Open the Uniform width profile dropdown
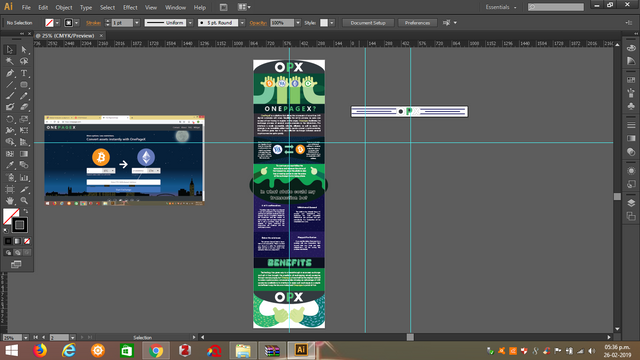640x360 pixels. coord(190,23)
